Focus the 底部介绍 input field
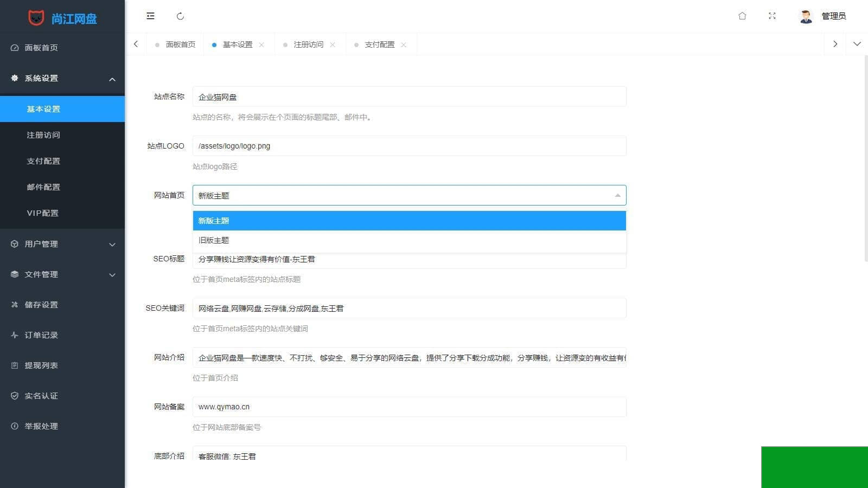 [410, 454]
